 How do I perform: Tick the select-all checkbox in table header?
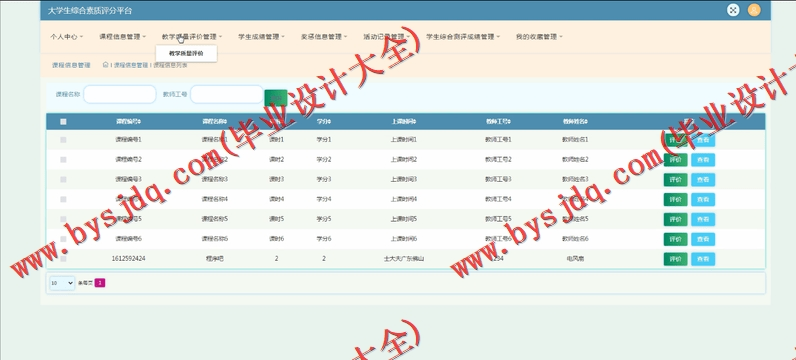(x=63, y=122)
